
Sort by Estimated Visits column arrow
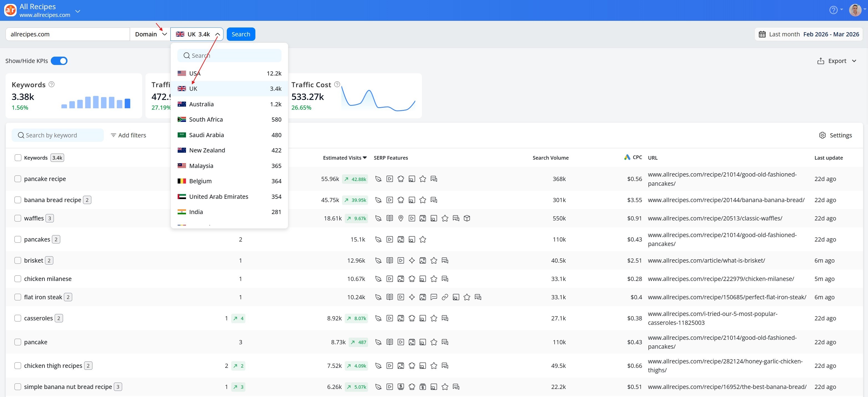pos(364,158)
